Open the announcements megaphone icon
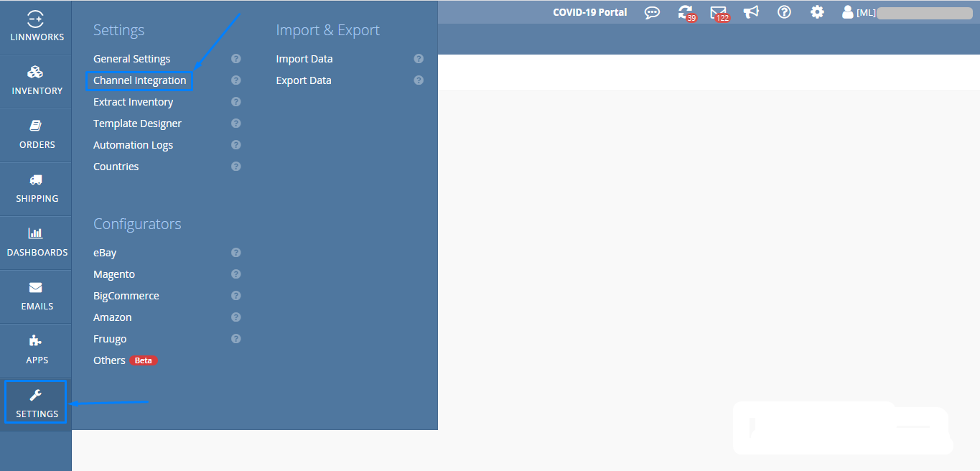Screen dimensions: 980x471 [x=751, y=12]
